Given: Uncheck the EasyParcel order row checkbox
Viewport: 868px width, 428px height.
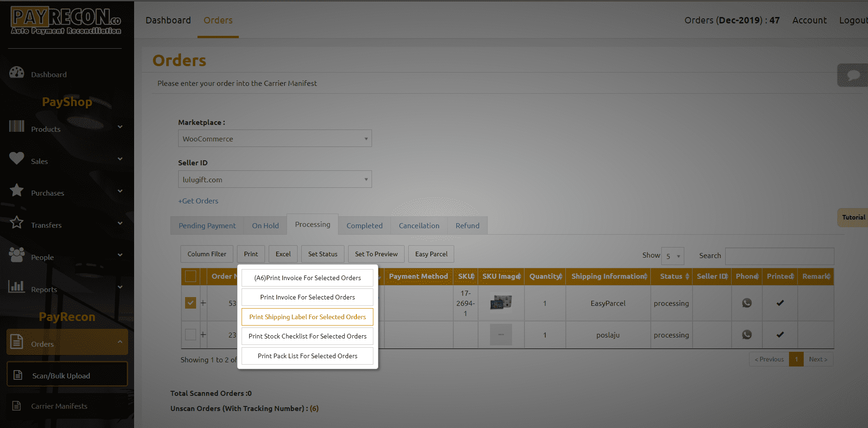Looking at the screenshot, I should pyautogui.click(x=191, y=303).
